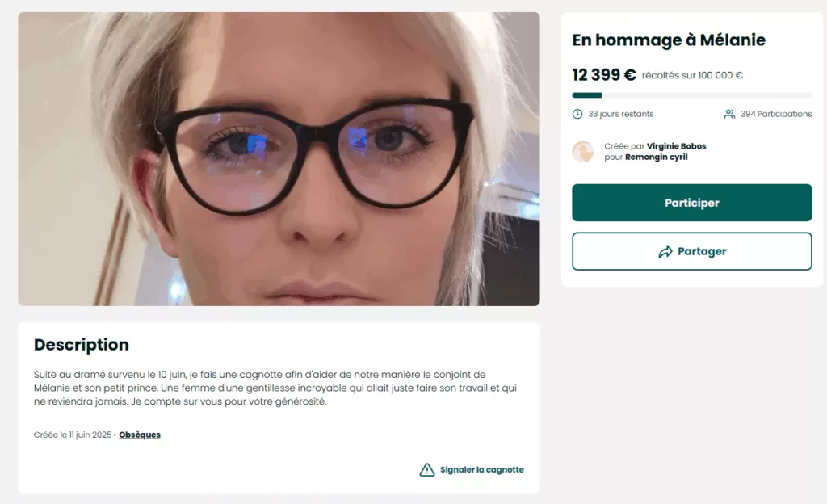Click the people icon beside 394 Participations

click(x=729, y=114)
